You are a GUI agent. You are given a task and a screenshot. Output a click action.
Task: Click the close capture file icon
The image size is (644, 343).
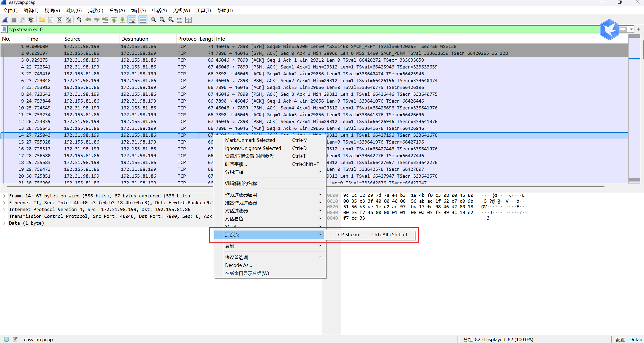(59, 20)
